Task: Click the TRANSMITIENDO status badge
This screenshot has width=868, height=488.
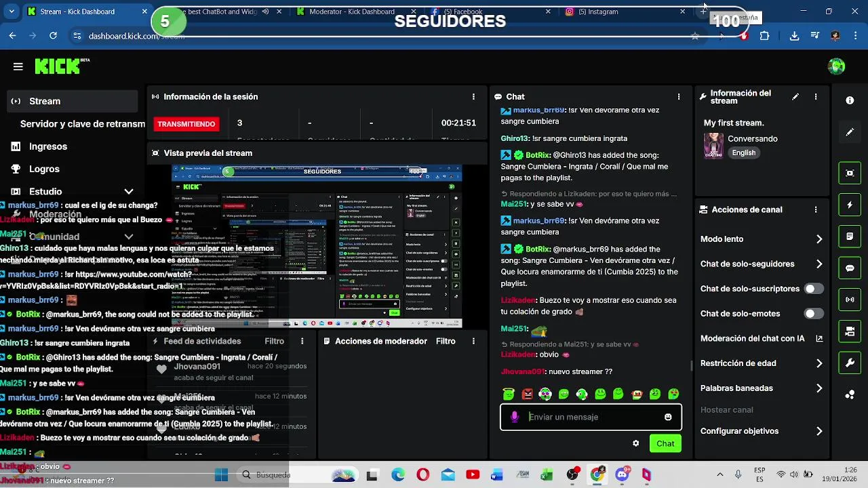Action: tap(186, 124)
